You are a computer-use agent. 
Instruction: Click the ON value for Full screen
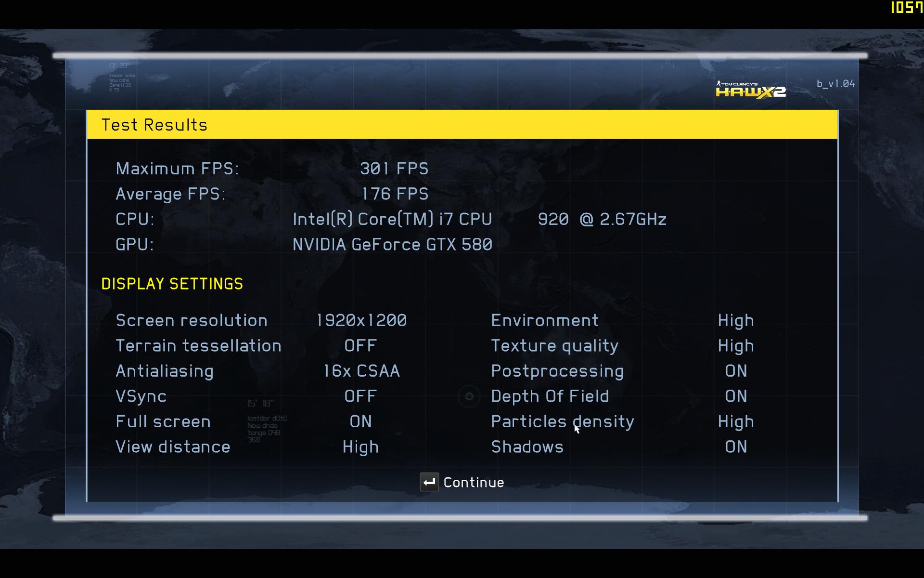pos(361,421)
